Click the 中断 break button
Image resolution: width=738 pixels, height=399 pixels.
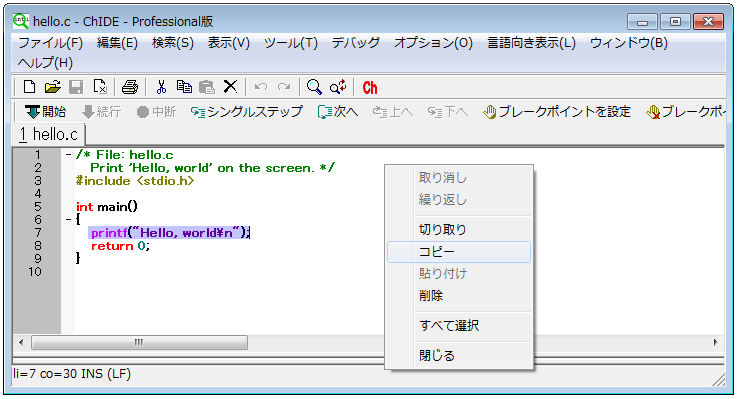(156, 112)
